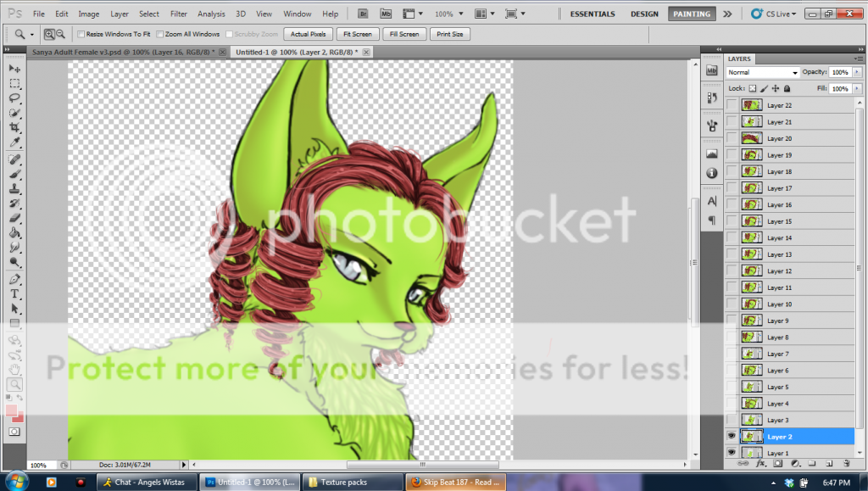Pick the Crop tool
This screenshot has height=491, width=868.
coord(14,127)
